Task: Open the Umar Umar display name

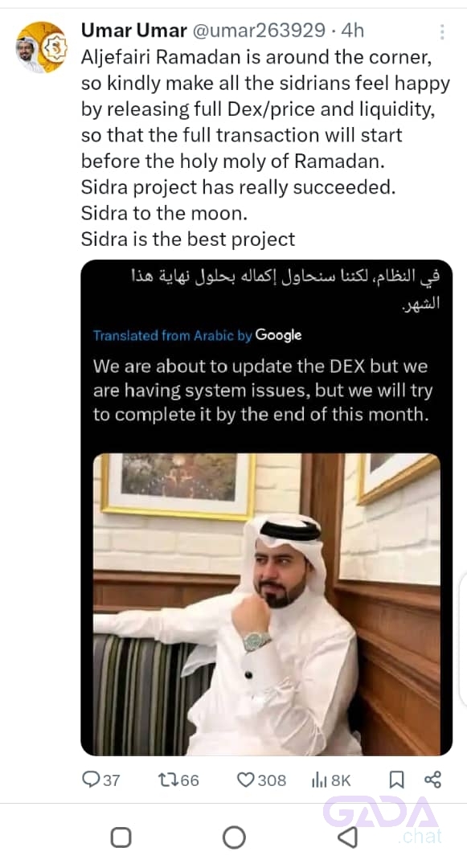Action: tap(134, 31)
